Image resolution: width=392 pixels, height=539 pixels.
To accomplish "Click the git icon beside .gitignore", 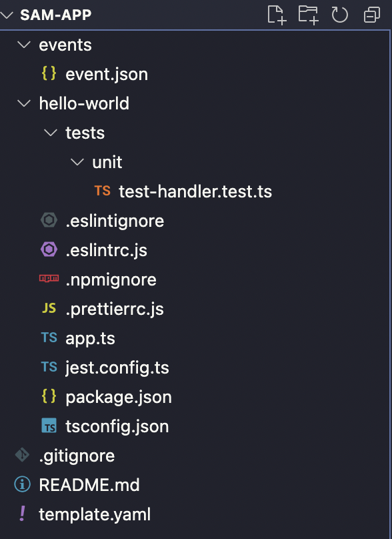I will point(22,455).
